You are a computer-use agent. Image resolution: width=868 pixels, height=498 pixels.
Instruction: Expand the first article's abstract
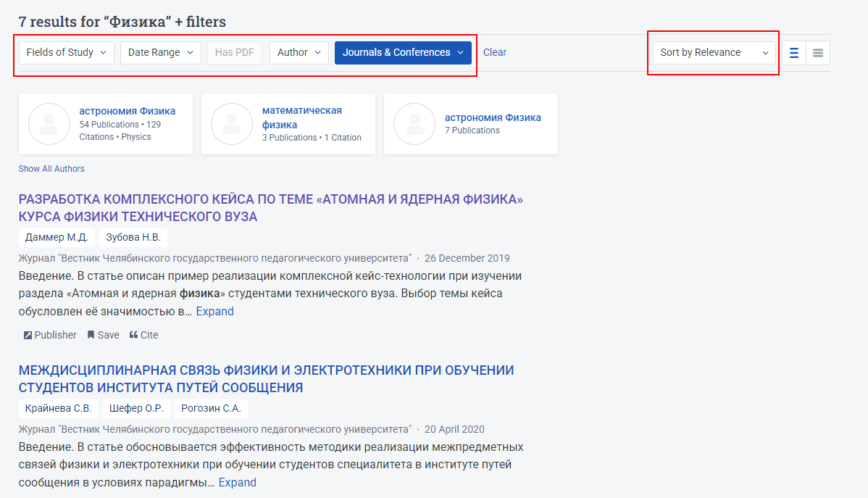pos(214,310)
